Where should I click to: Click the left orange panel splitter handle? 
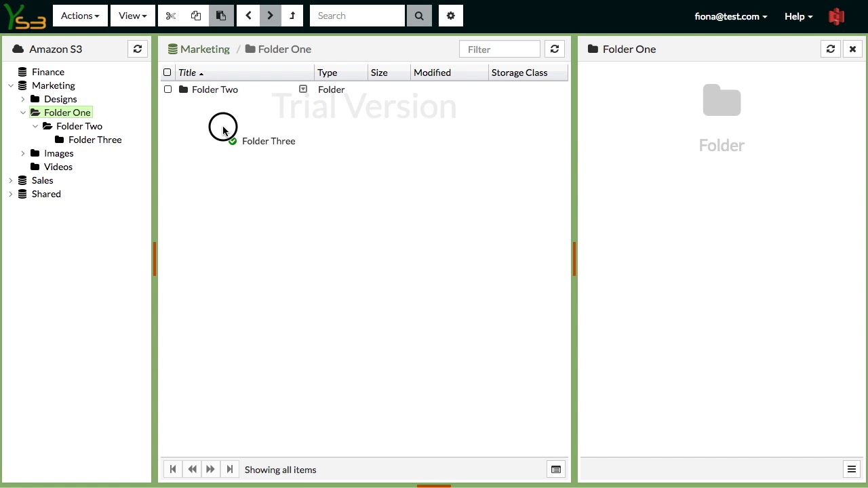(x=155, y=259)
